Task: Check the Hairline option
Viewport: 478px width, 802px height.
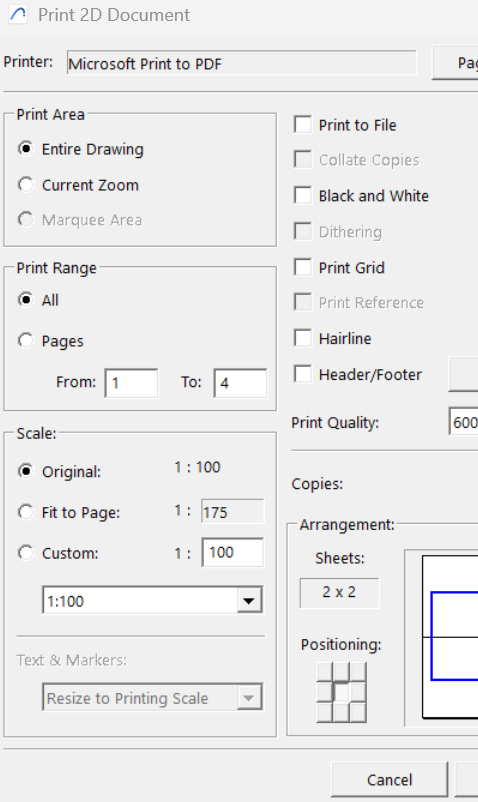Action: (303, 338)
